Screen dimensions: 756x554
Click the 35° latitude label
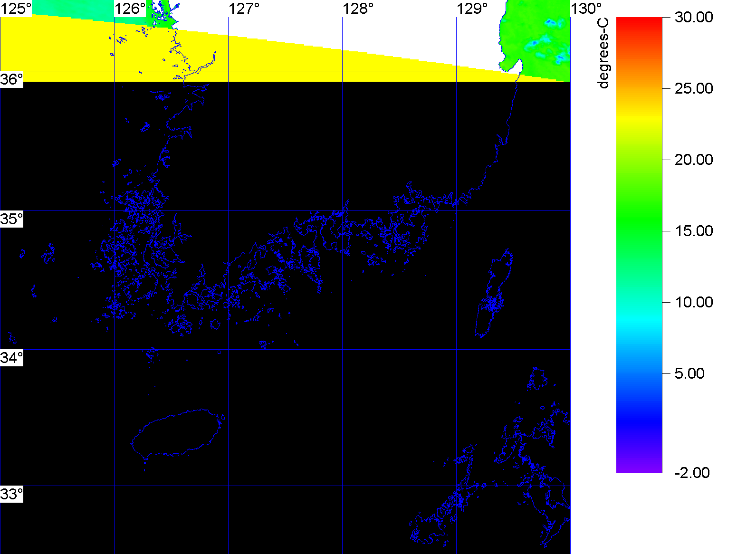[x=11, y=219]
